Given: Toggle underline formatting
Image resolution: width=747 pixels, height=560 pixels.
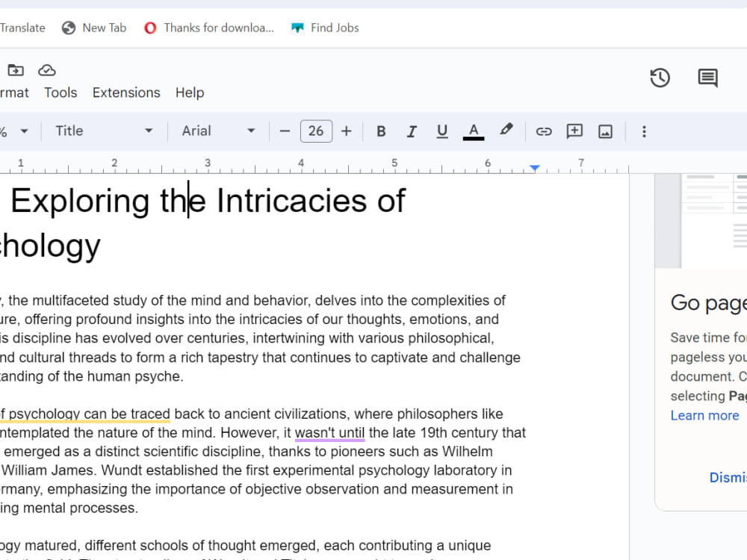Looking at the screenshot, I should click(x=442, y=131).
